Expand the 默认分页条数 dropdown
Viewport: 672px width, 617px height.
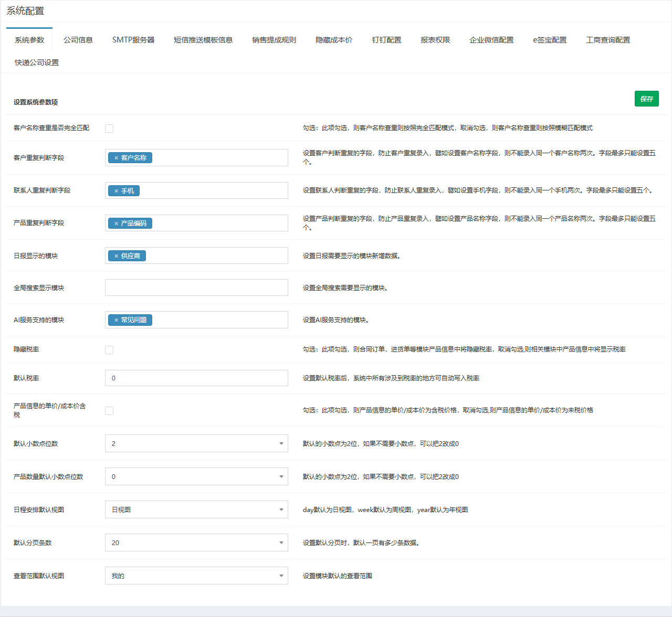[x=196, y=542]
